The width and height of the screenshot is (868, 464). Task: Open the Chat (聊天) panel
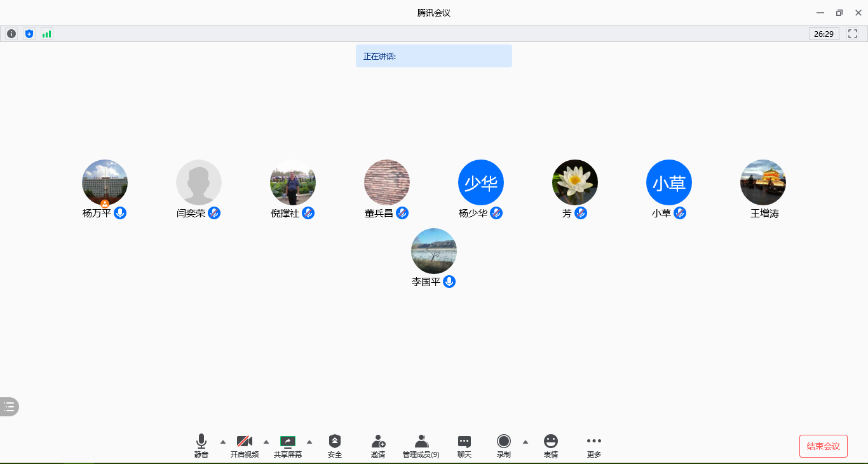coord(465,446)
